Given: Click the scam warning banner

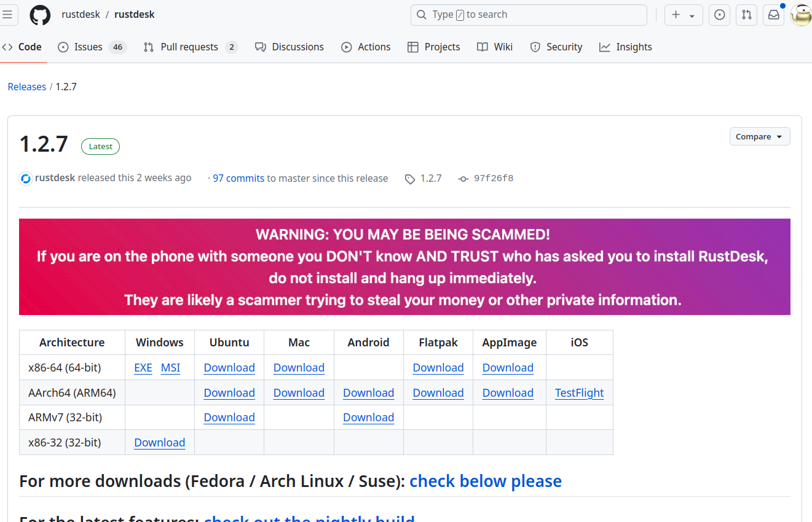Looking at the screenshot, I should (x=404, y=267).
